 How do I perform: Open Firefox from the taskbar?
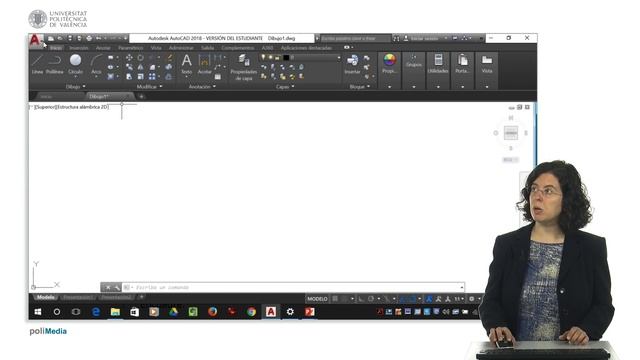point(212,312)
